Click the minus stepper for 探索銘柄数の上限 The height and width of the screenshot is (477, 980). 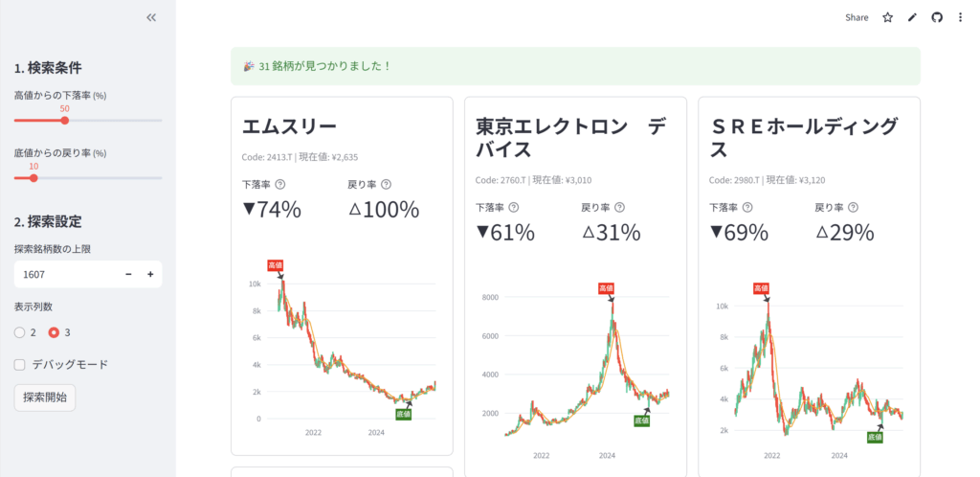129,275
